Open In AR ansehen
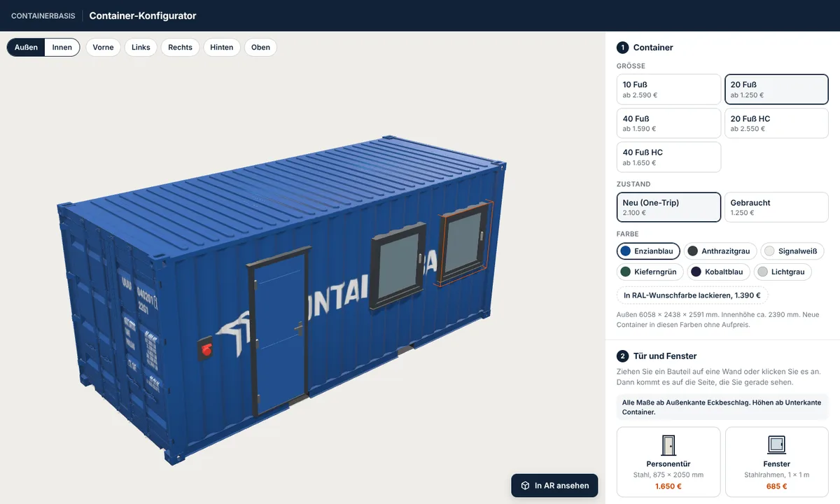This screenshot has height=504, width=840. [554, 485]
